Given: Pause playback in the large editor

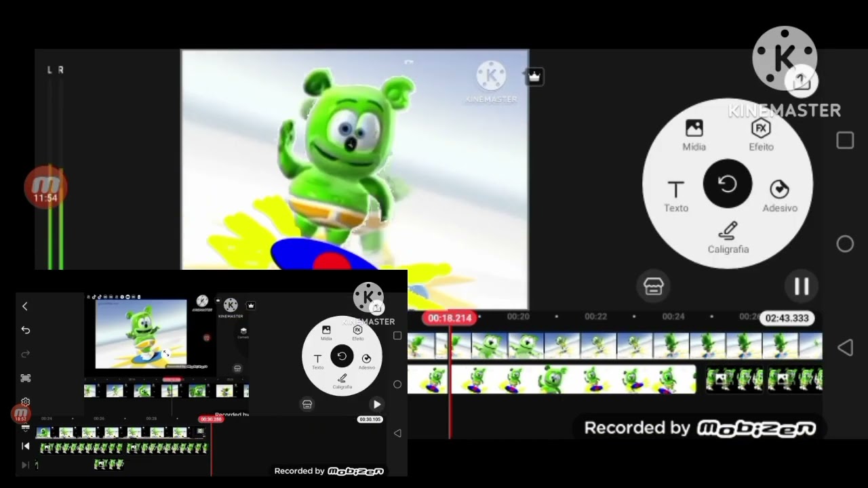Looking at the screenshot, I should (x=802, y=286).
